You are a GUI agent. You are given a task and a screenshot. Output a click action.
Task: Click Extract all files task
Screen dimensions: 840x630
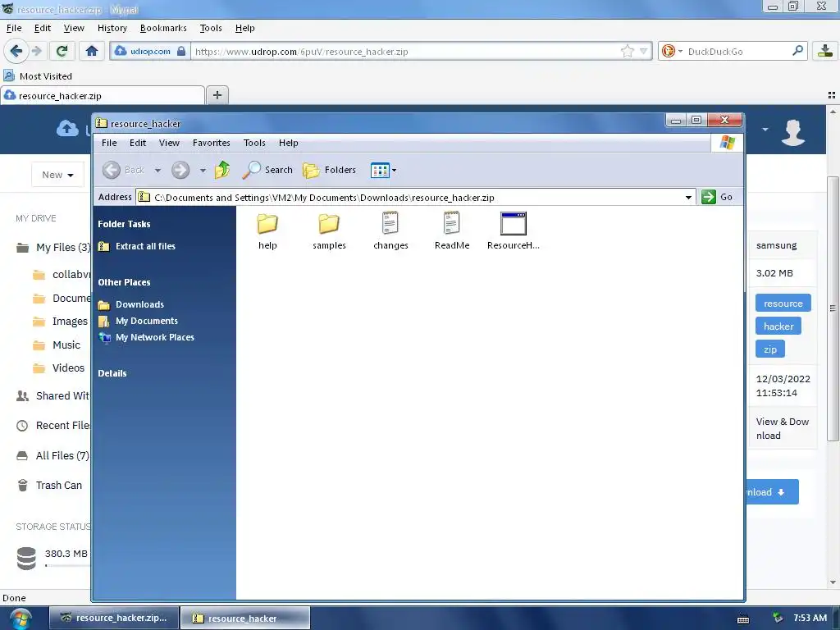coord(137,246)
